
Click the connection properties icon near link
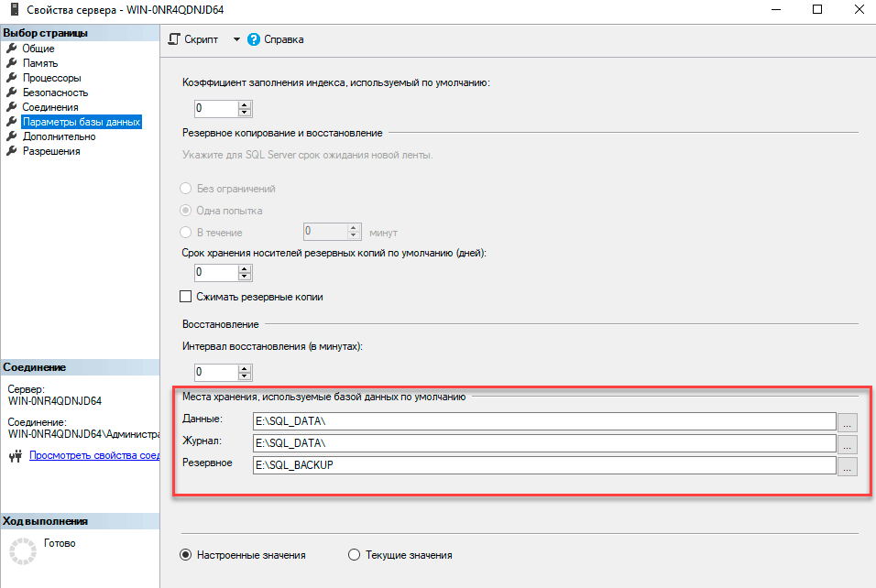pyautogui.click(x=14, y=455)
